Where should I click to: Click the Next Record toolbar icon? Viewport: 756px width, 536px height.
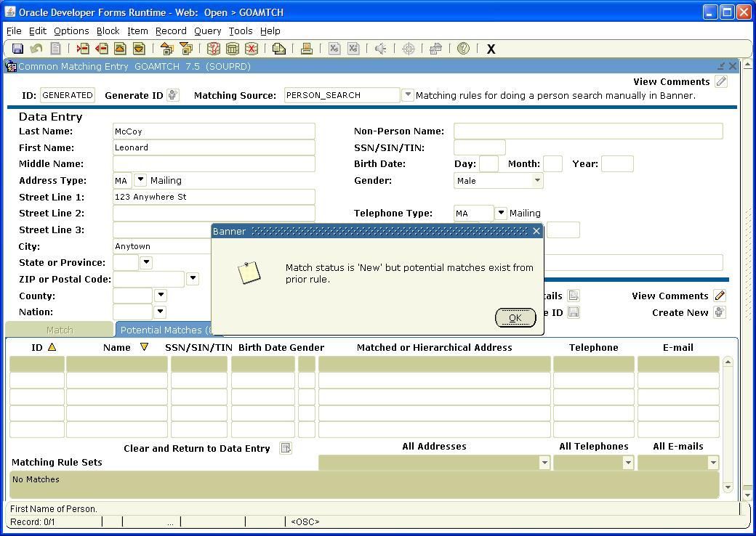[x=139, y=49]
